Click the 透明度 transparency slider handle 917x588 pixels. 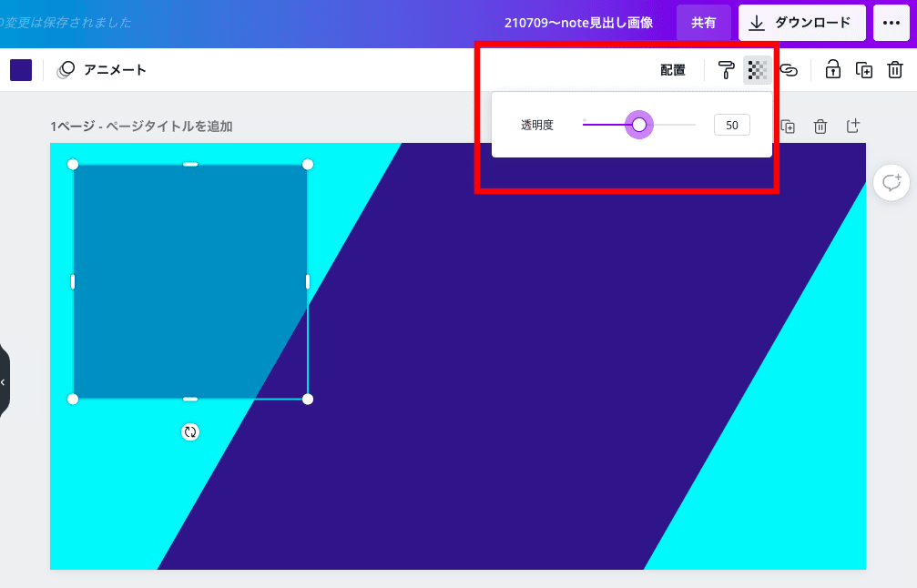pos(639,125)
